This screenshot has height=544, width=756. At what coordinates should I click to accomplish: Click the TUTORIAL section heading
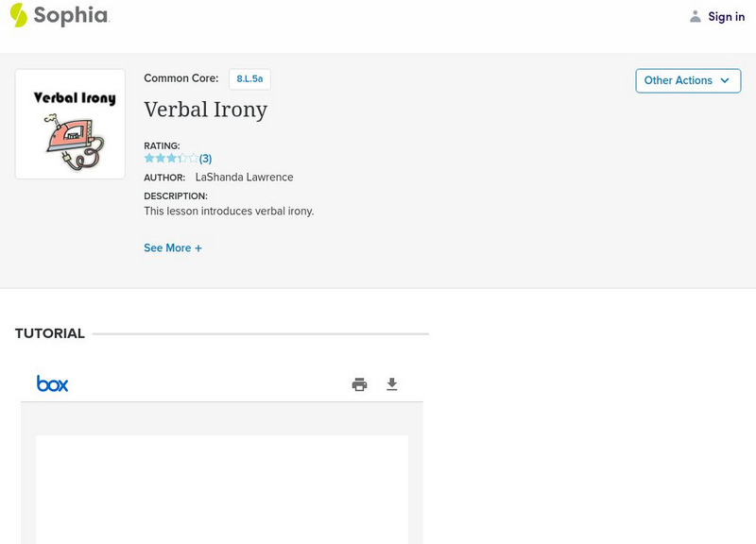tap(50, 333)
